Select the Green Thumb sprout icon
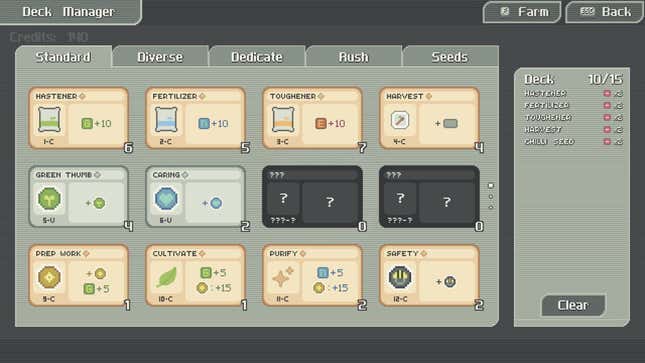 (x=49, y=198)
